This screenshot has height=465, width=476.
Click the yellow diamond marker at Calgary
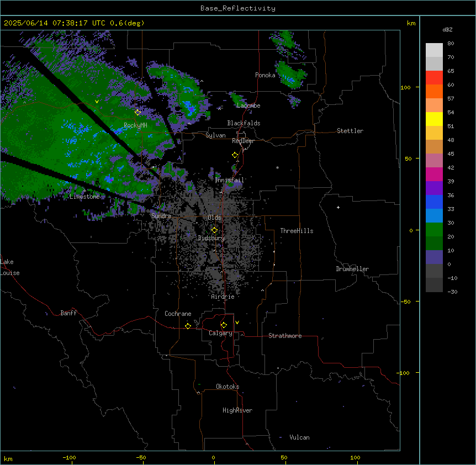(224, 325)
